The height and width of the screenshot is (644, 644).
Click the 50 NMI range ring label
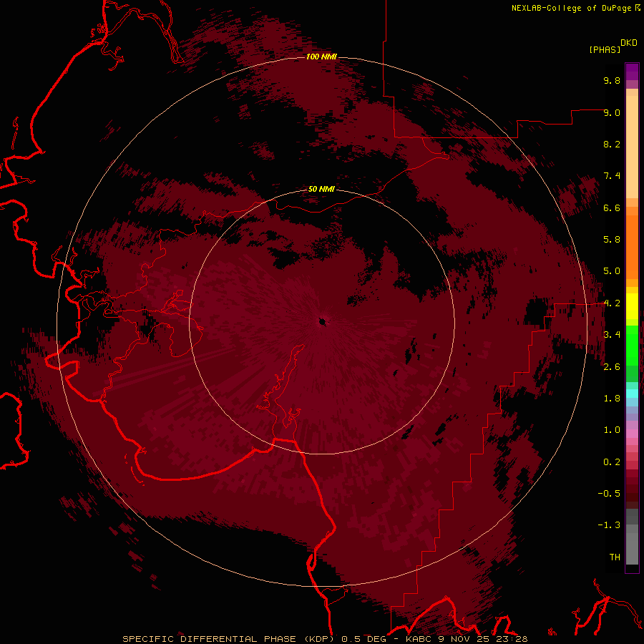(321, 189)
